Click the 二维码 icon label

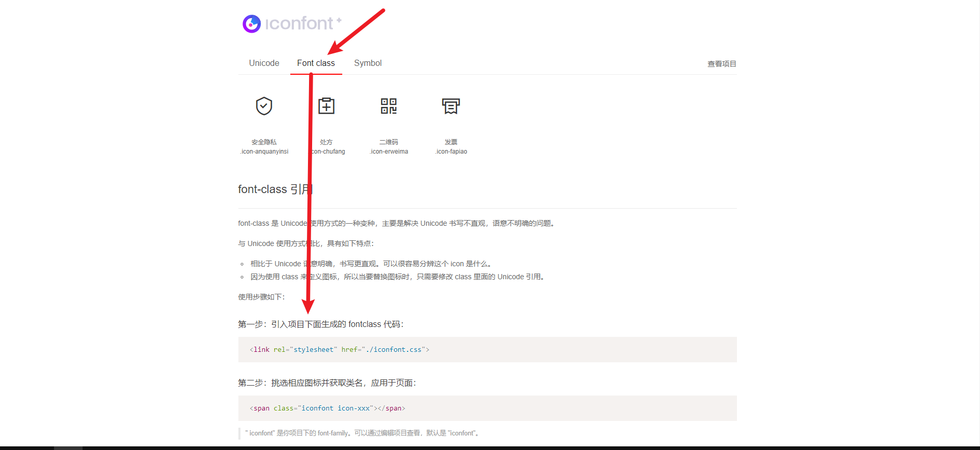[388, 142]
